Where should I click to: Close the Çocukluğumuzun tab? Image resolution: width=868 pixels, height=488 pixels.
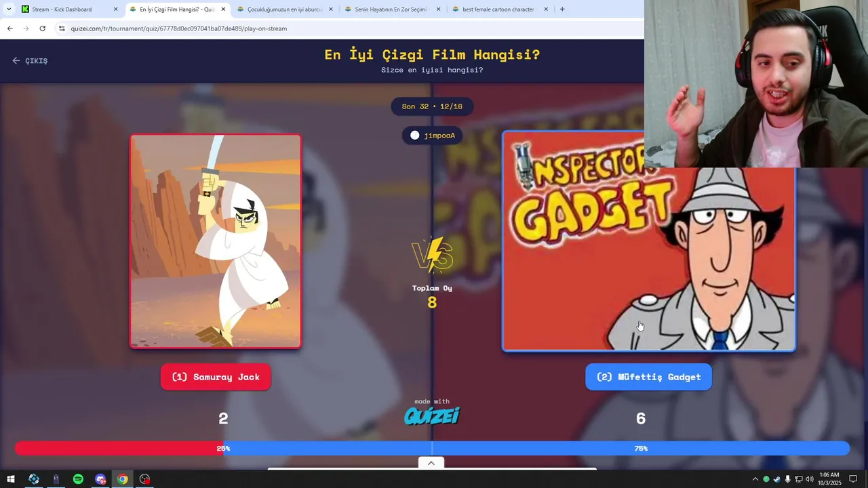(x=331, y=9)
